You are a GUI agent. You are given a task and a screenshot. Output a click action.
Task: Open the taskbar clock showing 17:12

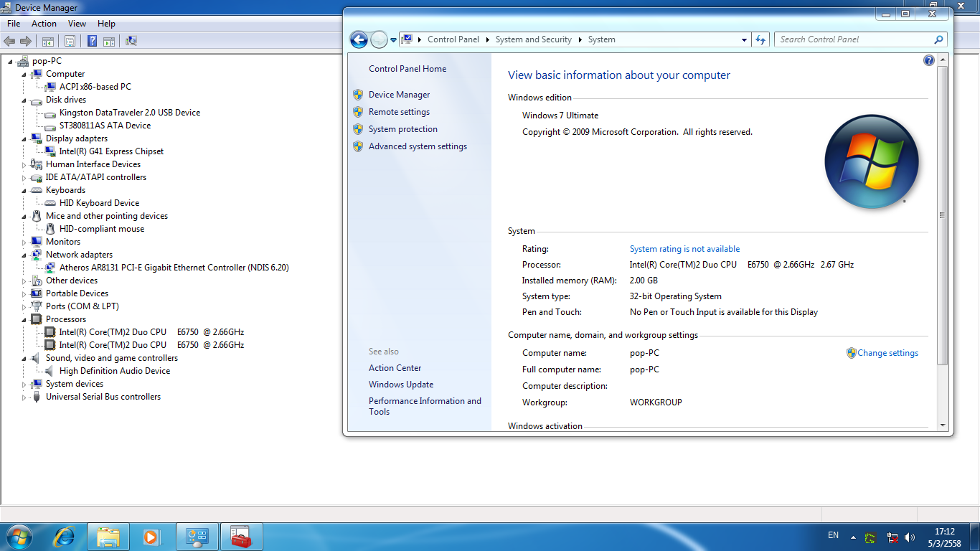click(945, 537)
